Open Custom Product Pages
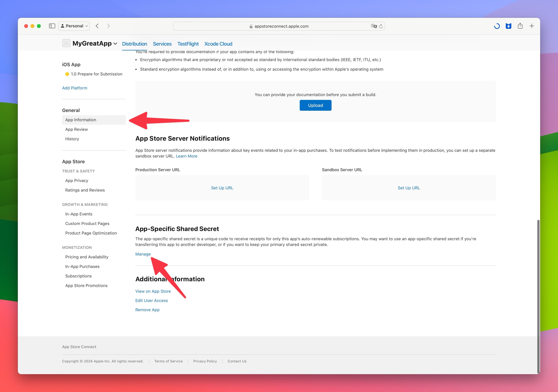This screenshot has width=558, height=392. [87, 224]
